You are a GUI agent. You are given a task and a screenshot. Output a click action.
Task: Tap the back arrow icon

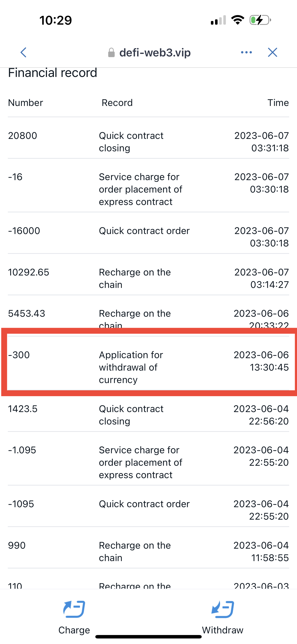[23, 53]
